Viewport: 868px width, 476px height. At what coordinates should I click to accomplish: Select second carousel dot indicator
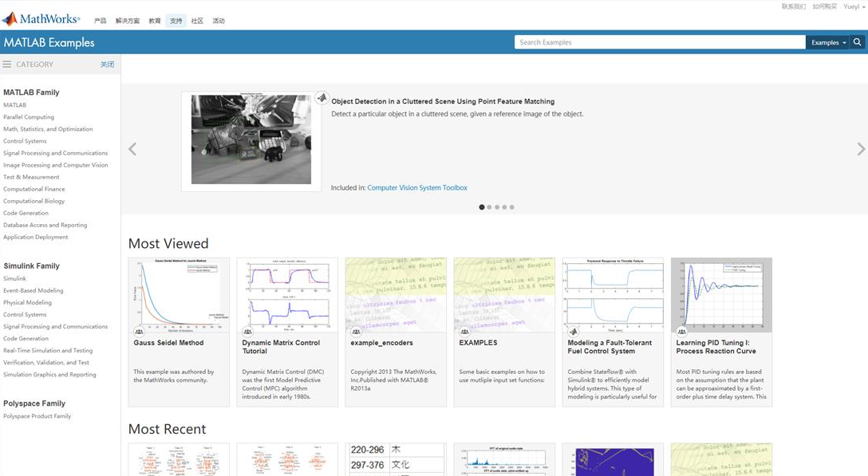(x=489, y=207)
